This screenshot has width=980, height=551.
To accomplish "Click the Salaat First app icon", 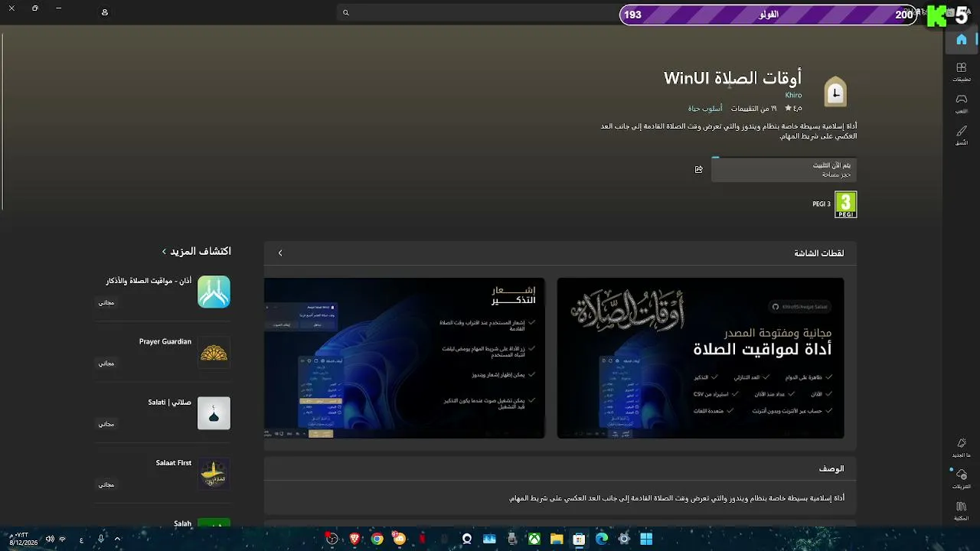I will (x=214, y=474).
